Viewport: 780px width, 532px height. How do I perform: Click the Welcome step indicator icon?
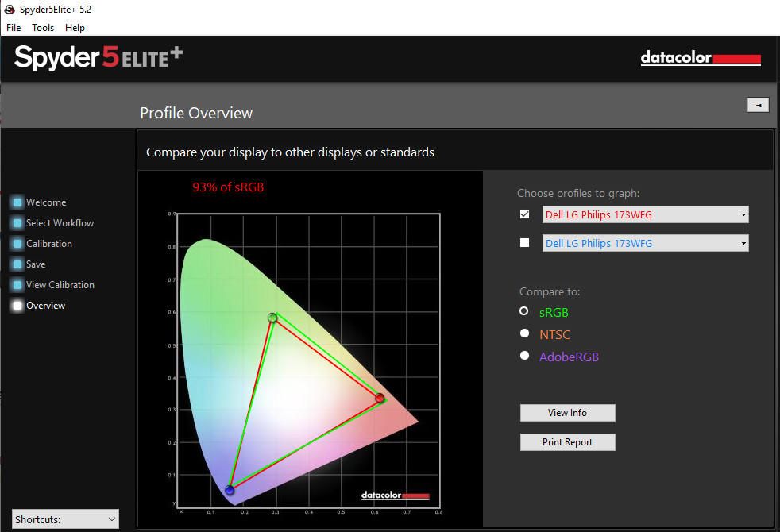(x=17, y=202)
